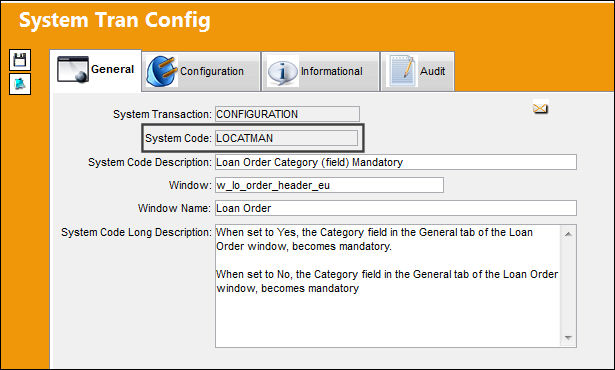Switch to the General tab
This screenshot has height=370, width=615.
[x=96, y=70]
